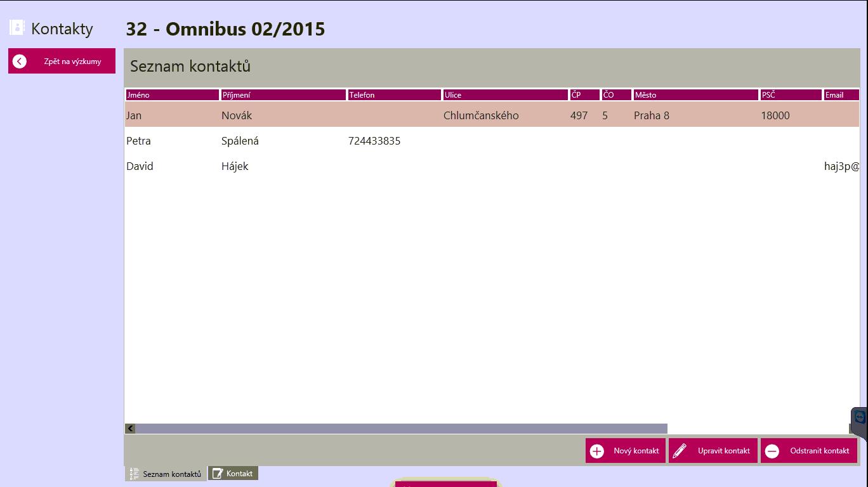Click the pencil icon on Upravit kontakt
Image resolution: width=868 pixels, height=487 pixels.
680,451
